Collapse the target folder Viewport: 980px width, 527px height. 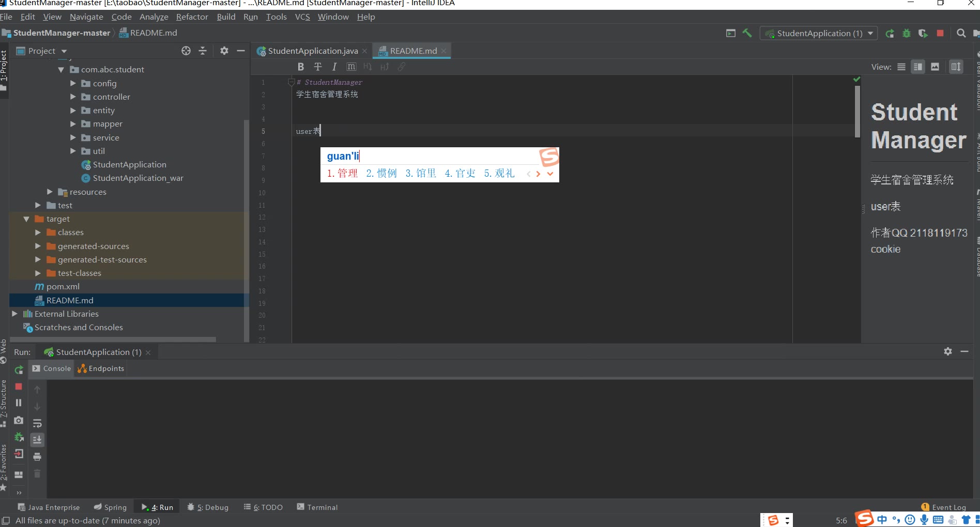pyautogui.click(x=26, y=219)
